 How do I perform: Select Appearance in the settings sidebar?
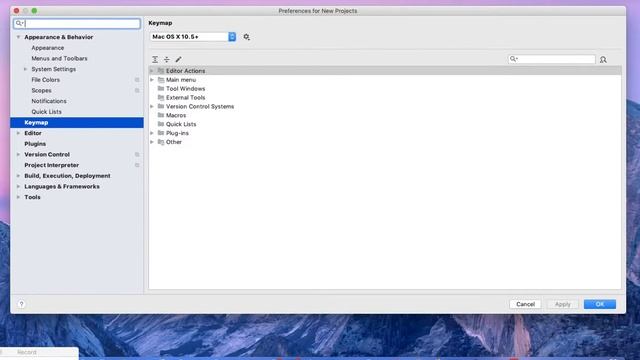tap(48, 48)
